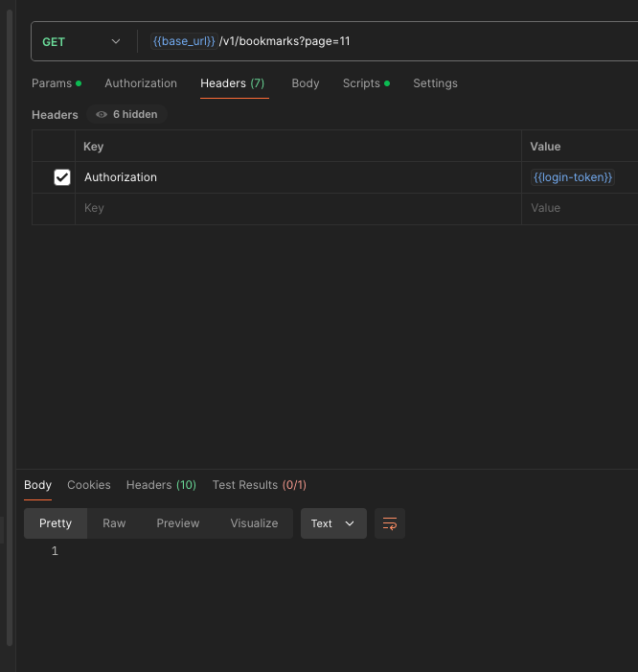Click the empty header Key field
The height and width of the screenshot is (672, 638).
(x=298, y=208)
